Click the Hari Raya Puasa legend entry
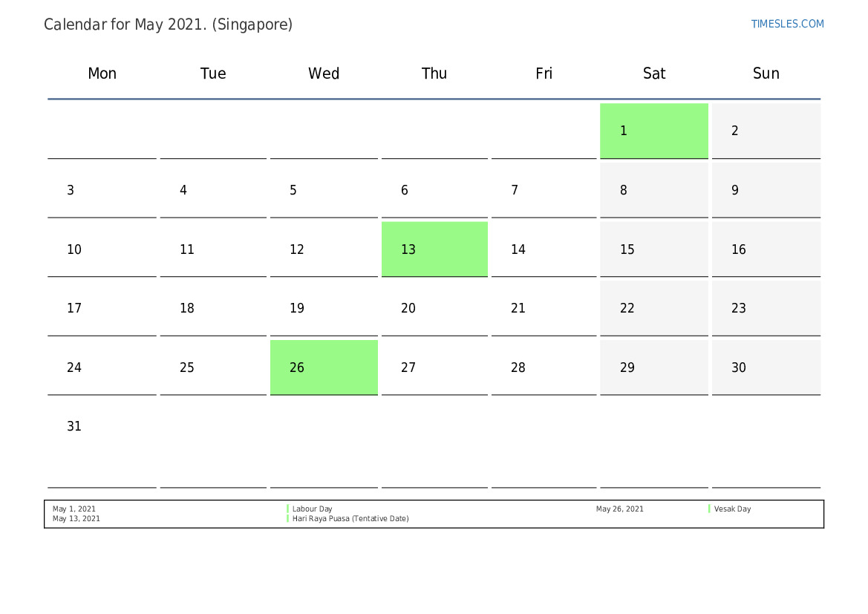This screenshot has height=614, width=868. 350,519
